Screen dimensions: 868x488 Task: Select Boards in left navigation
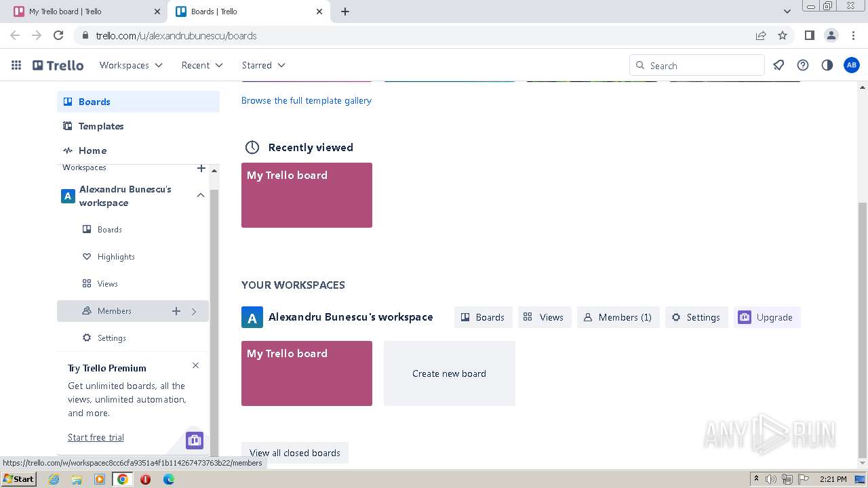point(138,102)
